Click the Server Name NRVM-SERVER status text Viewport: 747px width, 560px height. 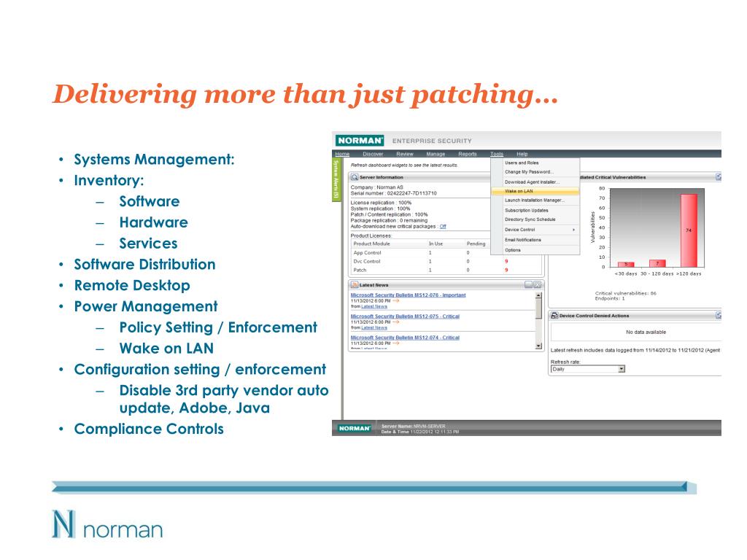(413, 426)
